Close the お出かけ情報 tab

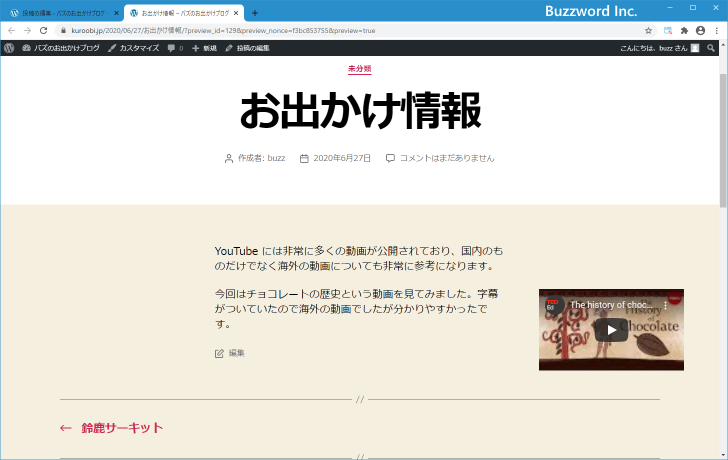[236, 13]
